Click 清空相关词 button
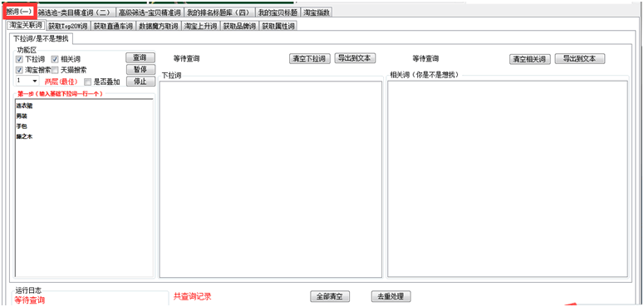This screenshot has width=644, height=307. tap(530, 59)
